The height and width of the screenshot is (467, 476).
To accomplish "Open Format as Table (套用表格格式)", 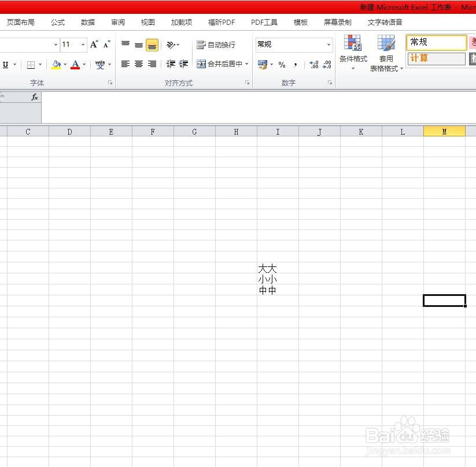I will (x=386, y=53).
